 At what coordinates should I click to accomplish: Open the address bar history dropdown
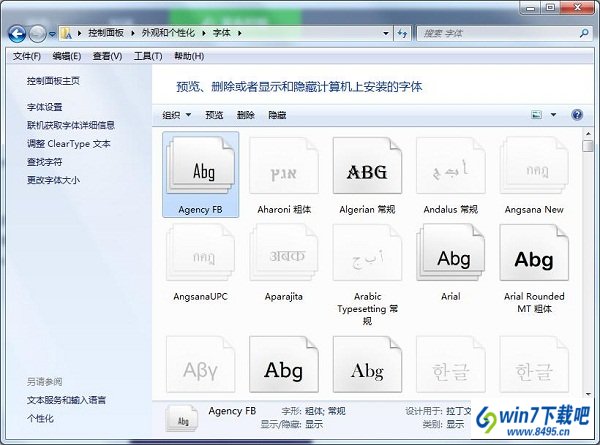[x=386, y=34]
